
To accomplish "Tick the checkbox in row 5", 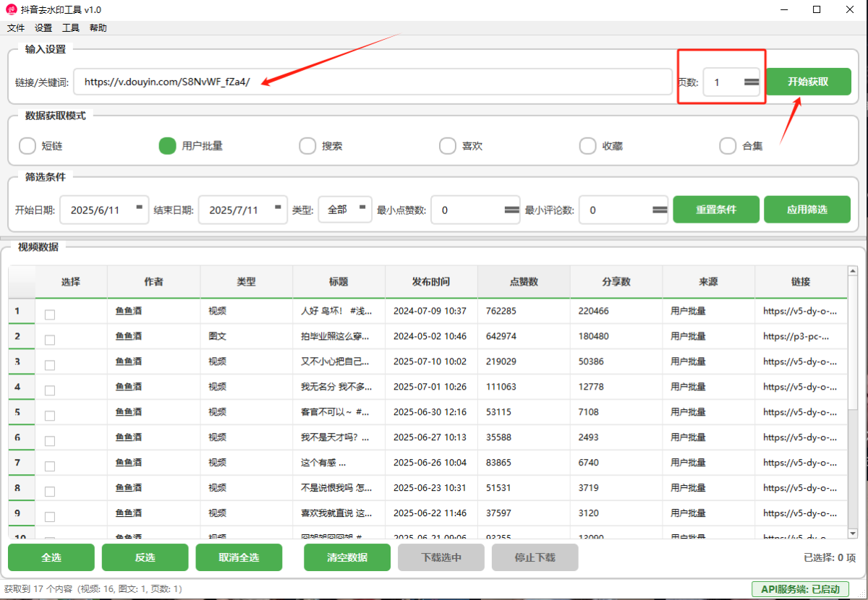I will coord(50,416).
